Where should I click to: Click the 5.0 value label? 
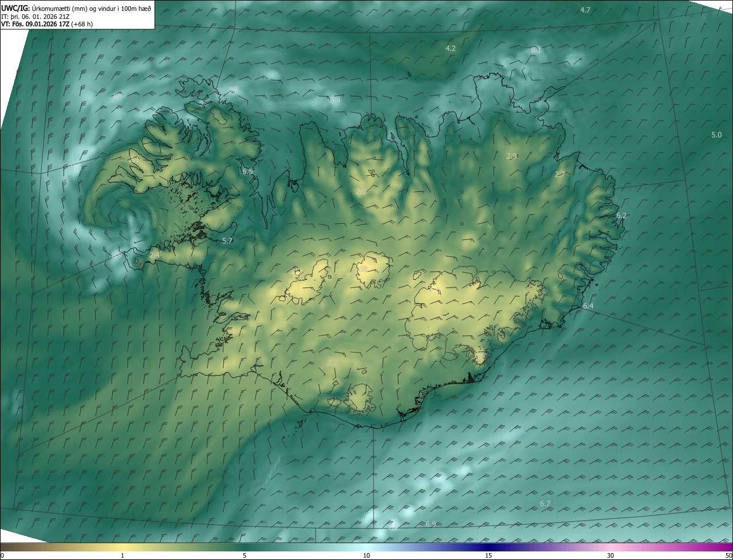point(716,135)
